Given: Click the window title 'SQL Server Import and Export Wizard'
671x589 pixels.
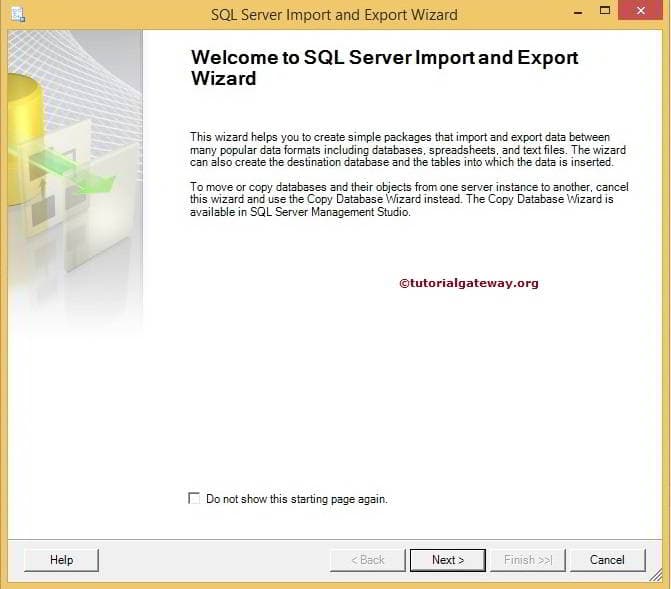Looking at the screenshot, I should coord(334,15).
